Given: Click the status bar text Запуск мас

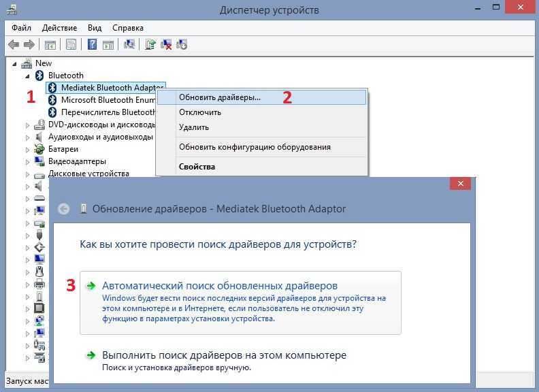Looking at the screenshot, I should pyautogui.click(x=27, y=381).
